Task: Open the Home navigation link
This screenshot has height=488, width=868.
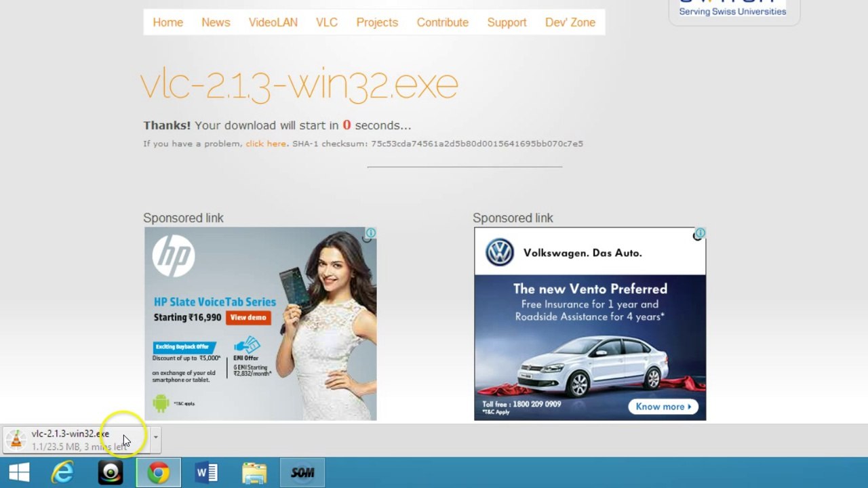Action: pyautogui.click(x=167, y=22)
